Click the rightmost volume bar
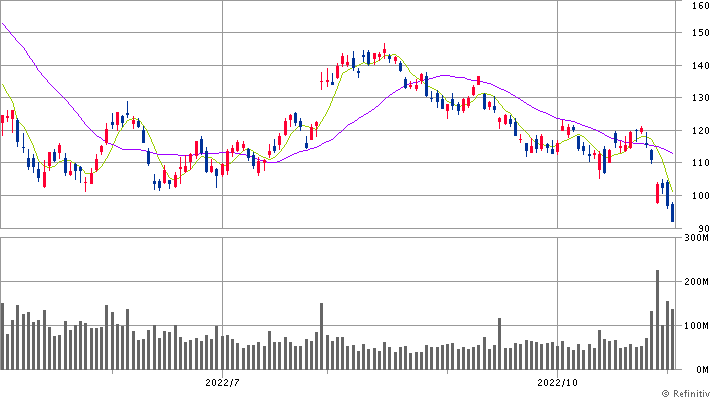Image resolution: width=710 pixels, height=400 pixels. (x=673, y=339)
